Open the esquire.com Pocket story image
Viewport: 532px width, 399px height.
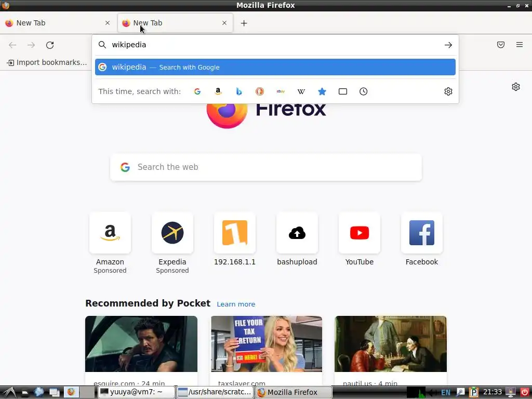(141, 344)
